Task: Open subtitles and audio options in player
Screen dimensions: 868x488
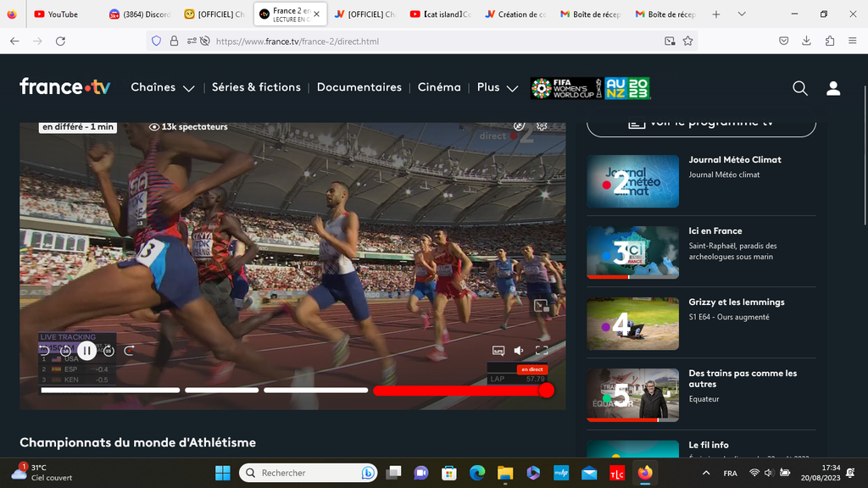Action: tap(498, 350)
